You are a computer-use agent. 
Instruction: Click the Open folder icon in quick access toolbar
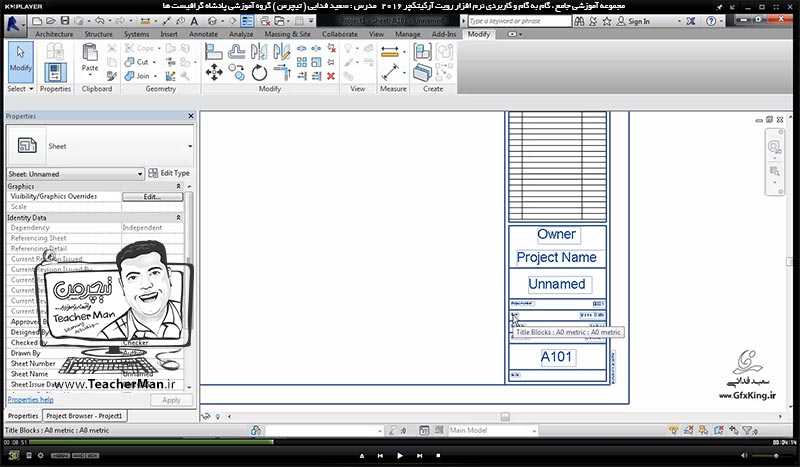coord(51,21)
